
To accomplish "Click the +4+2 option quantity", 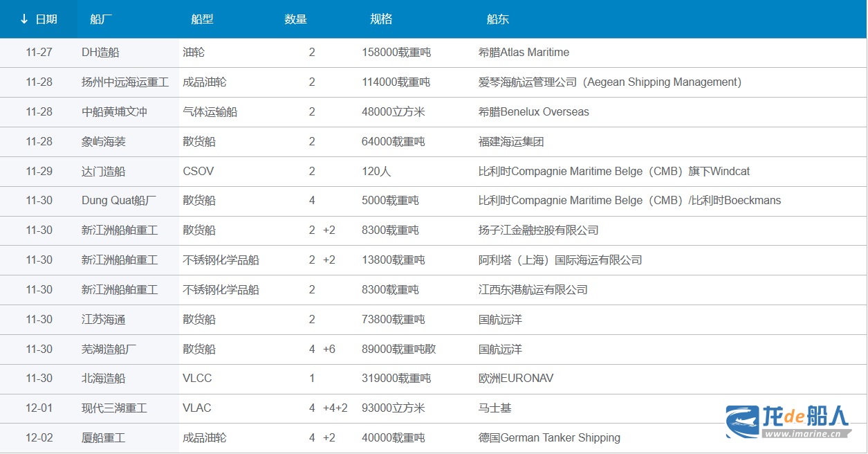I will pyautogui.click(x=335, y=408).
